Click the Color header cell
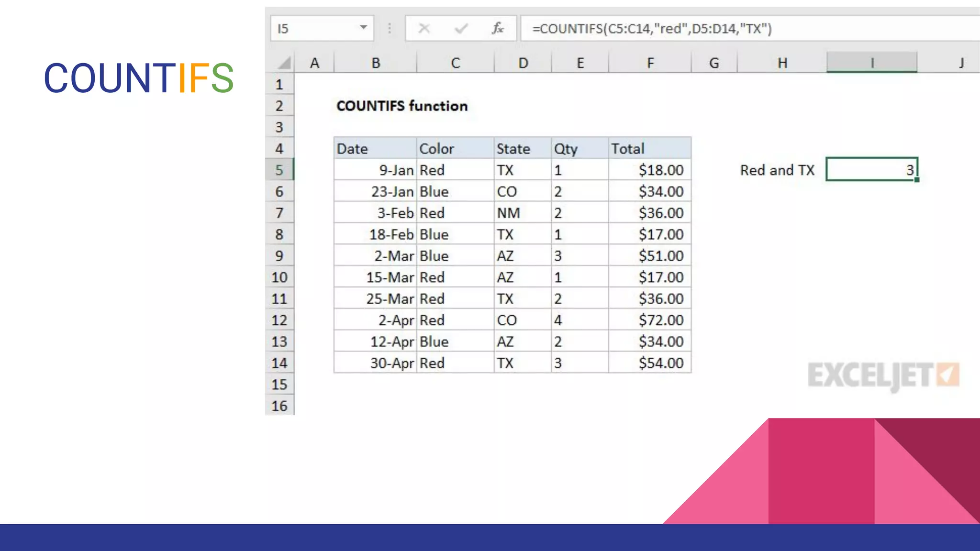980x551 pixels. point(456,148)
